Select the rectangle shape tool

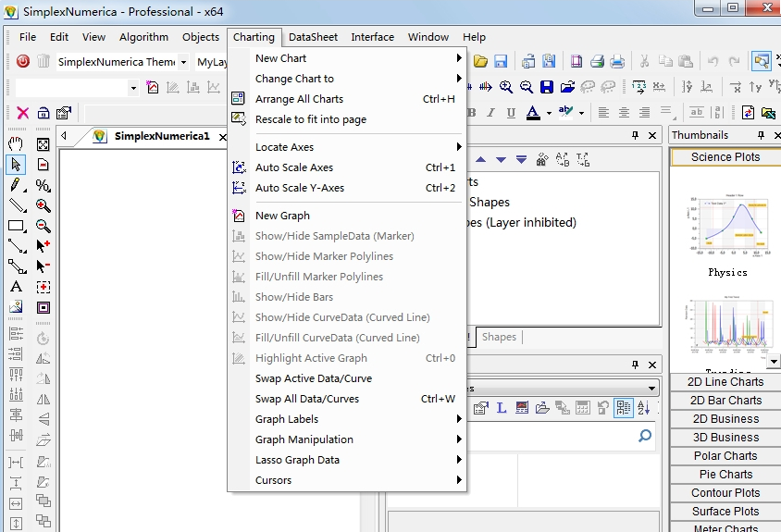[16, 226]
